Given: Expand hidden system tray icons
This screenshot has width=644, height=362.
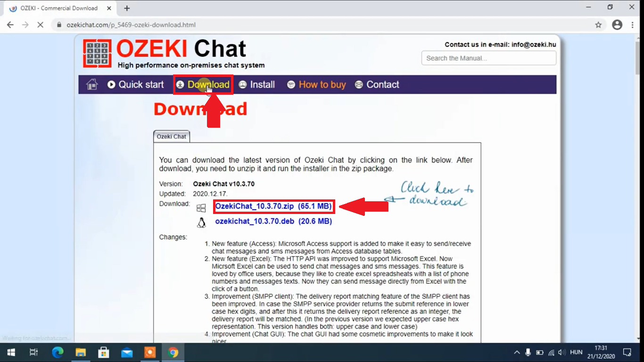Looking at the screenshot, I should coord(517,352).
